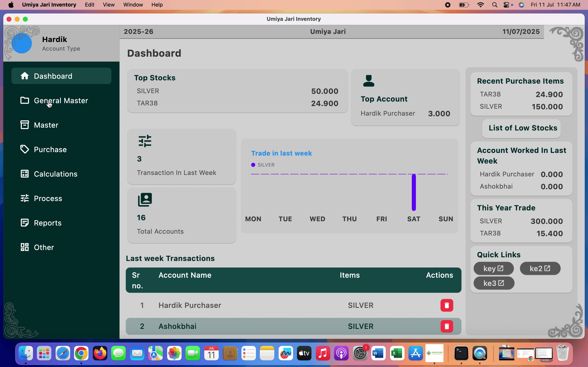Open the Edit menu in menu bar
Screen dimensions: 588x367
click(89, 5)
